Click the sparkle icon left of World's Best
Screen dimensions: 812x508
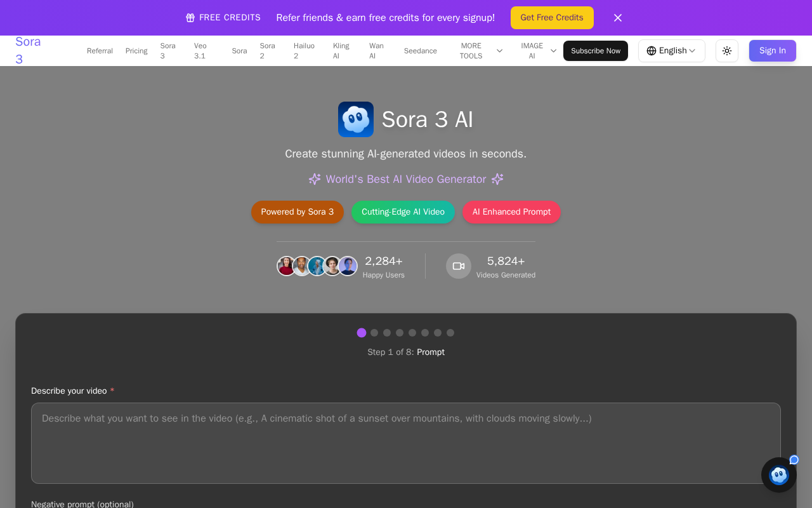tap(315, 179)
